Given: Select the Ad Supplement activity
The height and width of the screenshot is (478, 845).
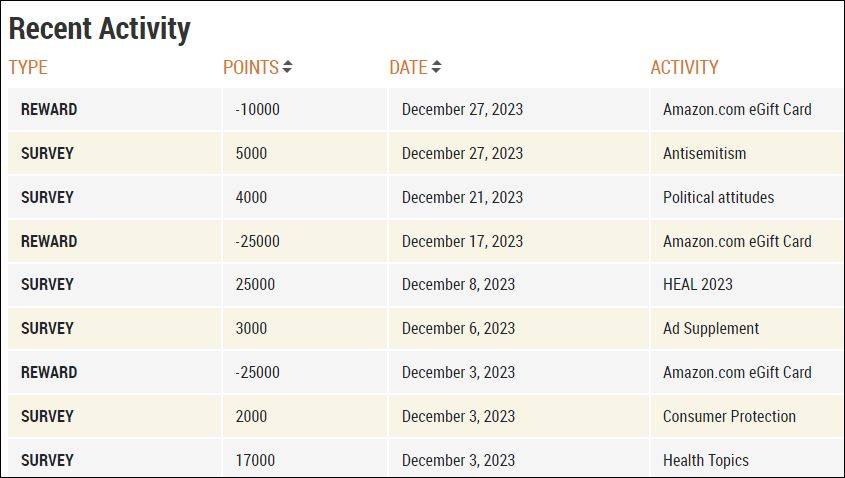Looking at the screenshot, I should click(x=711, y=329).
